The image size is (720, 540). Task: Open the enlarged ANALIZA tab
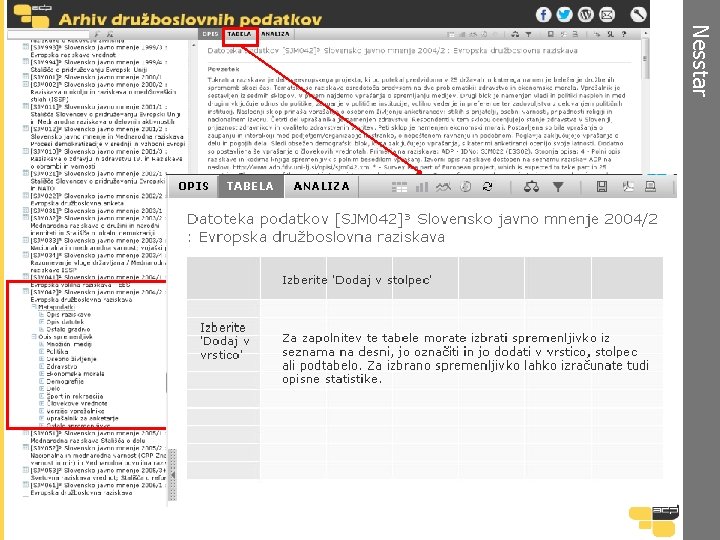pos(321,186)
